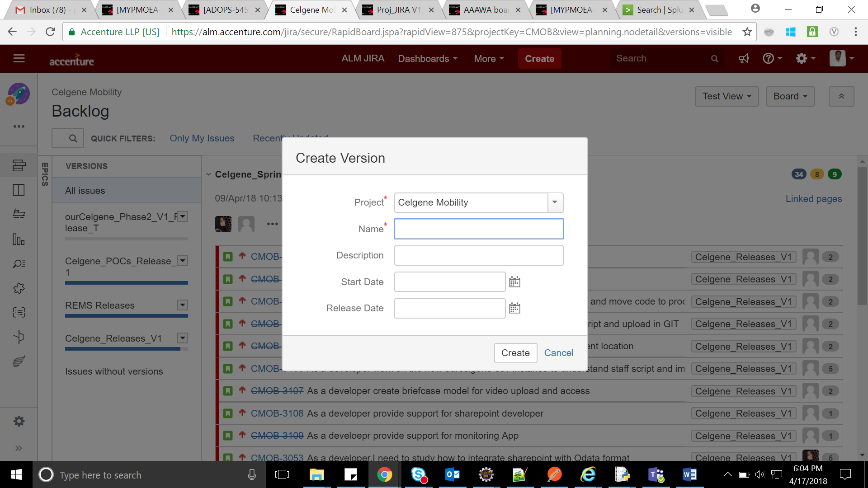Click the feedback megaphone icon

tap(744, 58)
